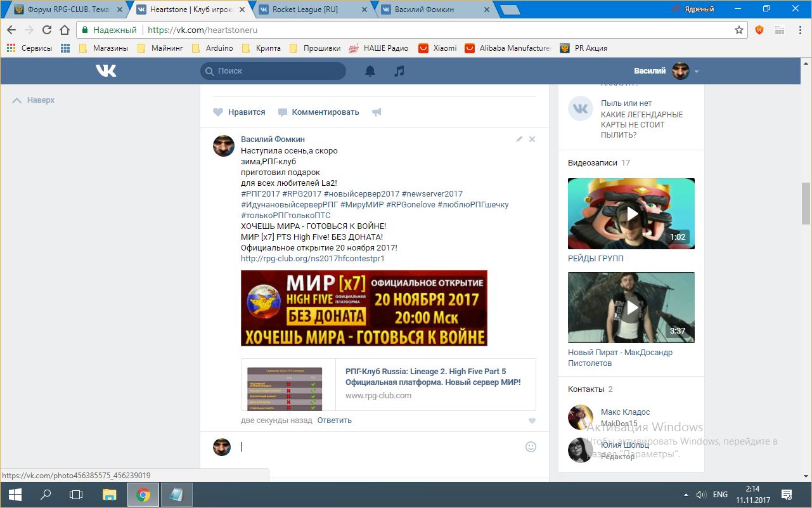Viewport: 812px width, 508px height.
Task: Open a new browser tab
Action: [510, 10]
